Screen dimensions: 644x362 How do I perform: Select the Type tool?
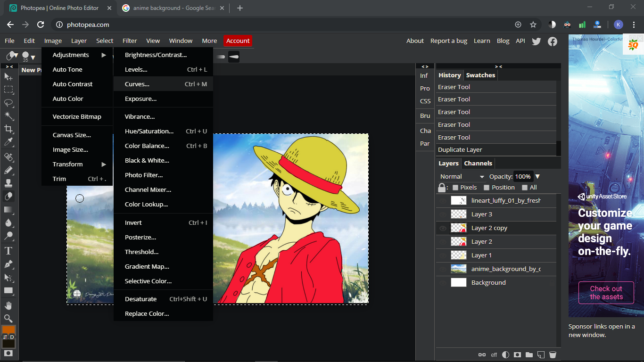coord(8,251)
